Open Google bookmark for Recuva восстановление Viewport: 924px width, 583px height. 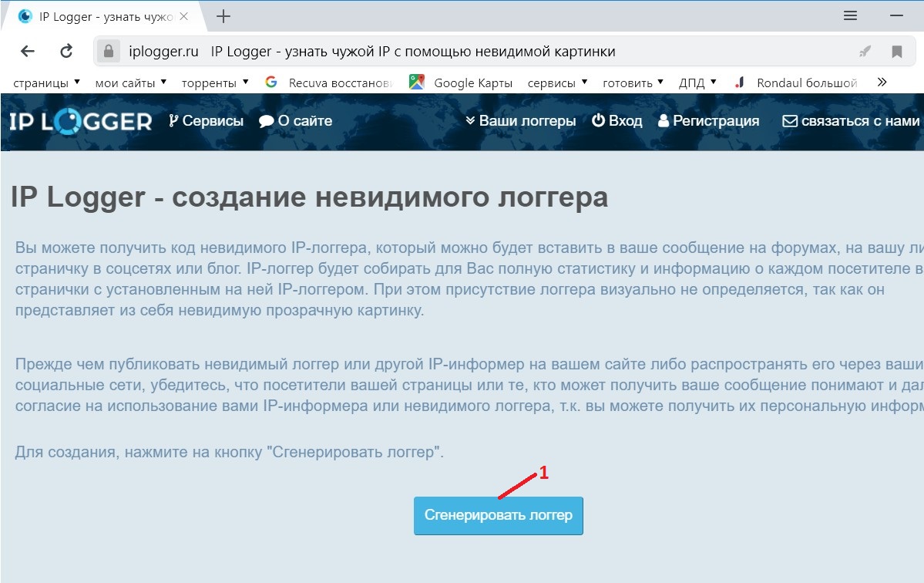pos(328,83)
